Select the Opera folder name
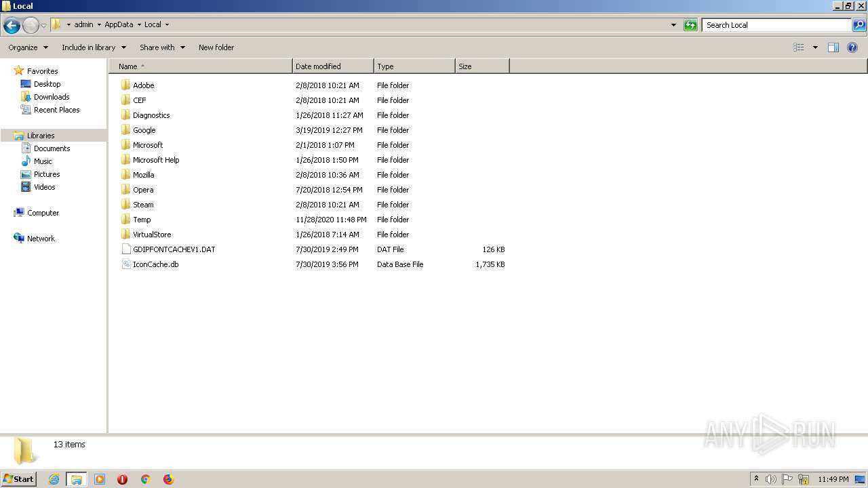The height and width of the screenshot is (488, 868). pyautogui.click(x=143, y=190)
